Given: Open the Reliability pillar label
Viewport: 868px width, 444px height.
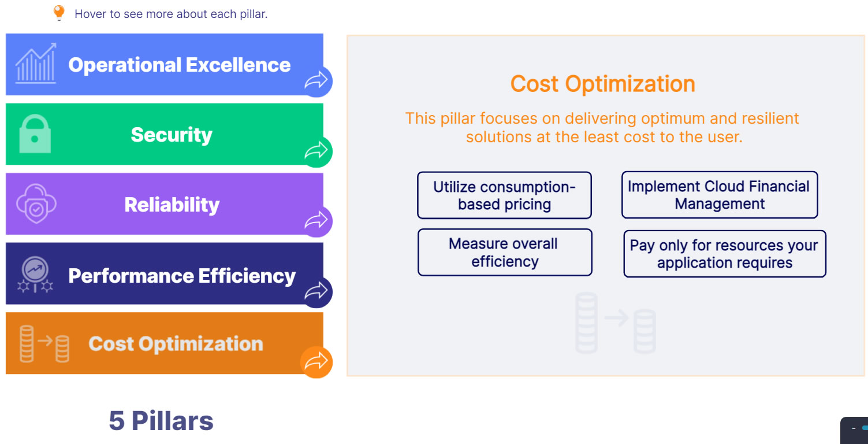Looking at the screenshot, I should pos(172,205).
